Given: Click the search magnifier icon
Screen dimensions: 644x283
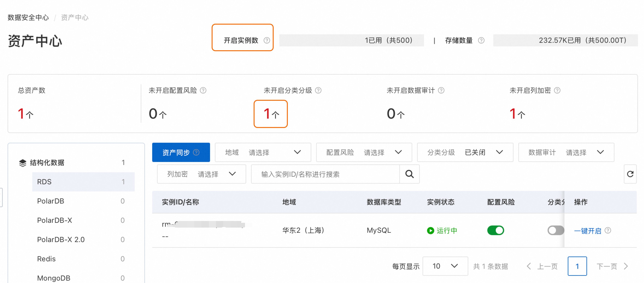Looking at the screenshot, I should [x=409, y=174].
